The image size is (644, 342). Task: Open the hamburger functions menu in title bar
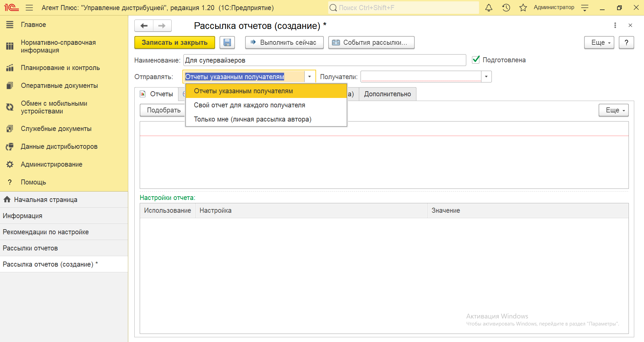pyautogui.click(x=29, y=7)
